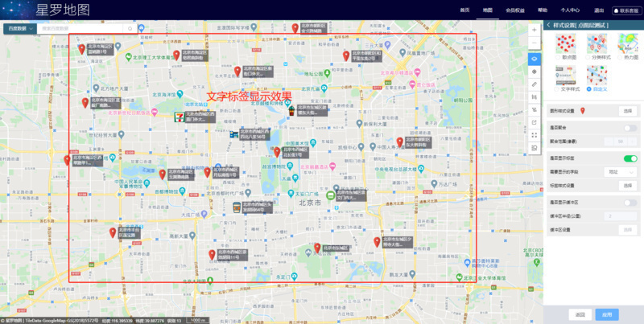The width and height of the screenshot is (644, 324).
Task: Click the 聚合范围 value field showing 50
Action: [621, 141]
